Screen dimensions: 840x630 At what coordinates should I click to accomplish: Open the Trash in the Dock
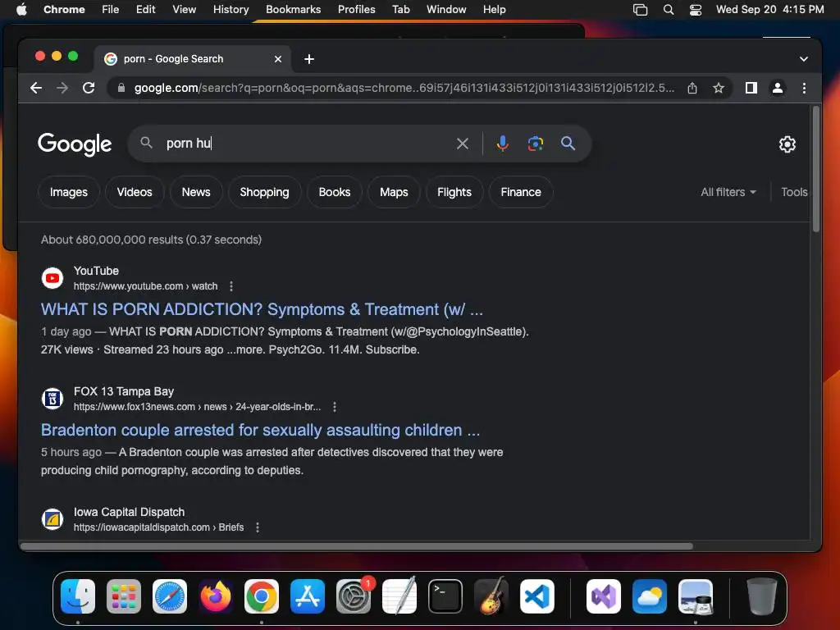coord(761,596)
